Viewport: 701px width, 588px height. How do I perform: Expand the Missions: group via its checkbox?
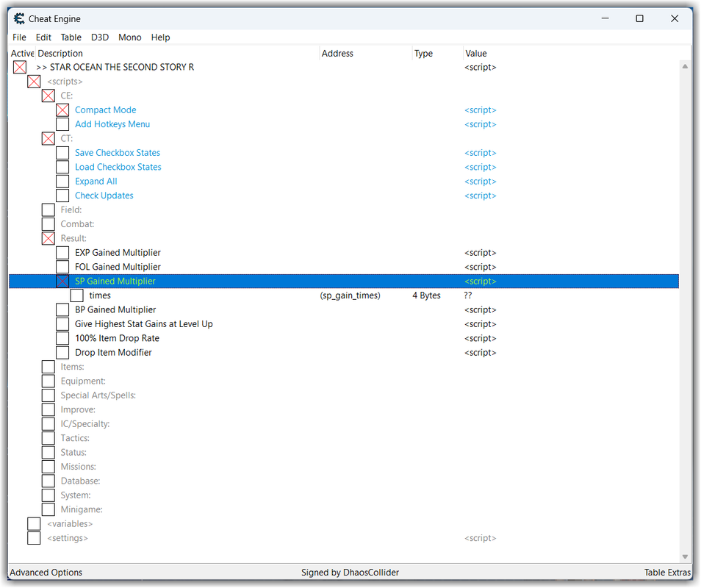tap(48, 467)
